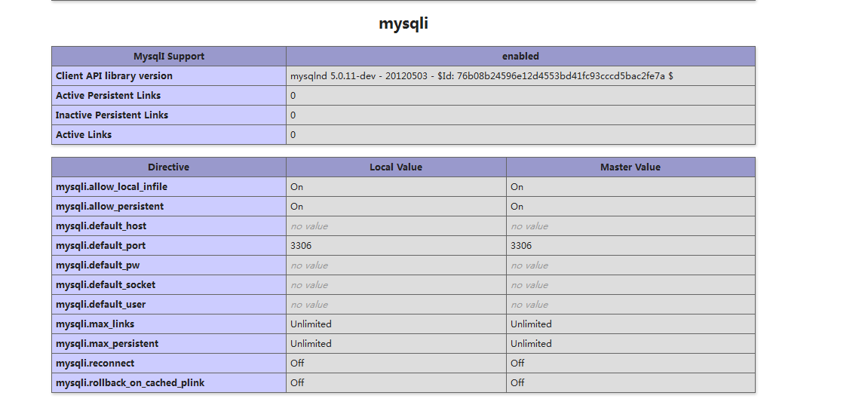Select the Active Persistent Links row label
Screen dimensions: 868x405
[108, 96]
